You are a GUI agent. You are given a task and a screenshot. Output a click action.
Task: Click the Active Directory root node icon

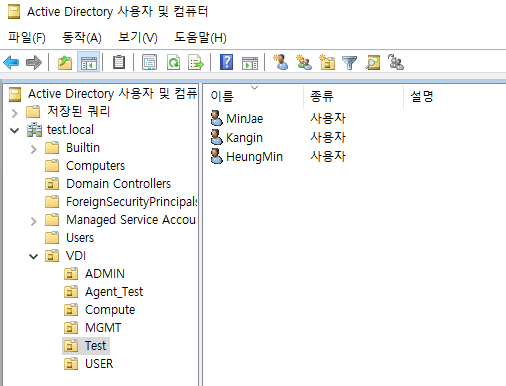(x=15, y=94)
